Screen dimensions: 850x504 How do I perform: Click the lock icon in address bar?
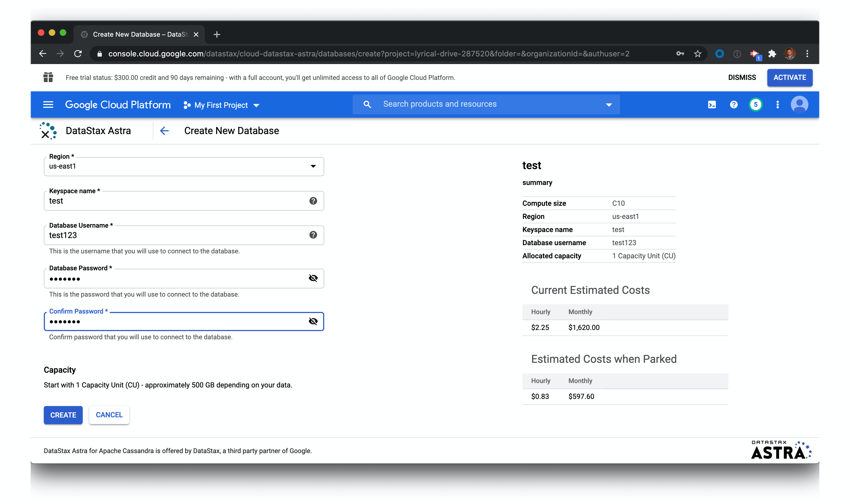coord(100,54)
